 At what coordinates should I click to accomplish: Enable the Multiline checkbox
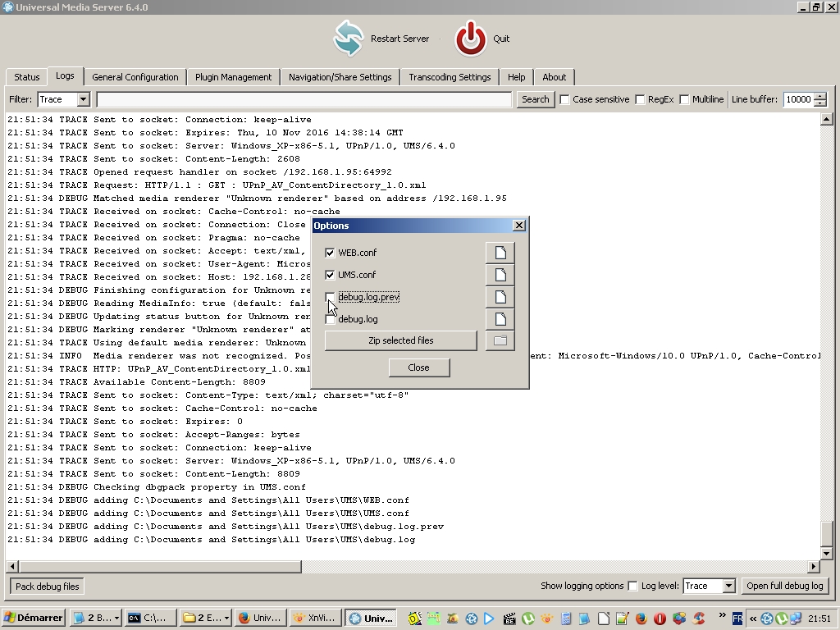[x=684, y=99]
